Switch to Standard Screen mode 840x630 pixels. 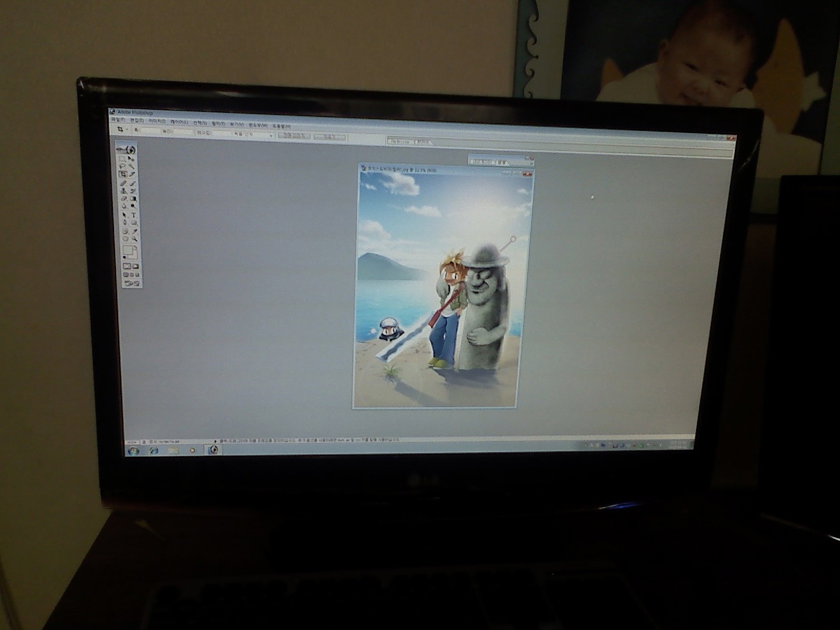tap(125, 275)
